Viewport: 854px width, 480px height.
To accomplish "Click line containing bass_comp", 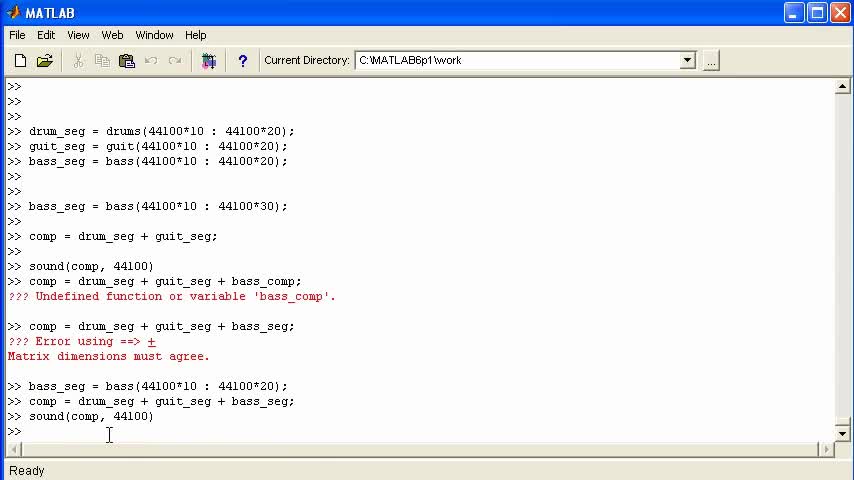I will click(165, 282).
